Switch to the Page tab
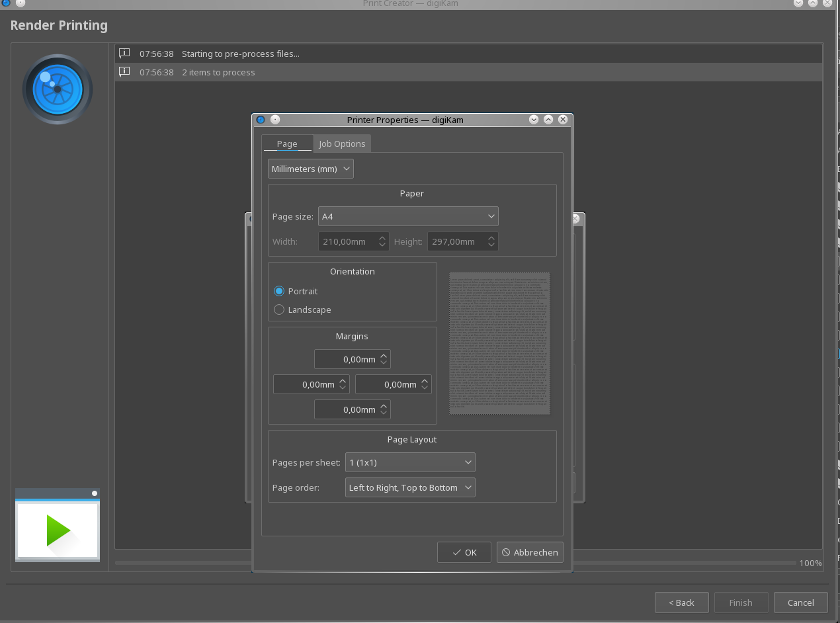 click(x=286, y=144)
